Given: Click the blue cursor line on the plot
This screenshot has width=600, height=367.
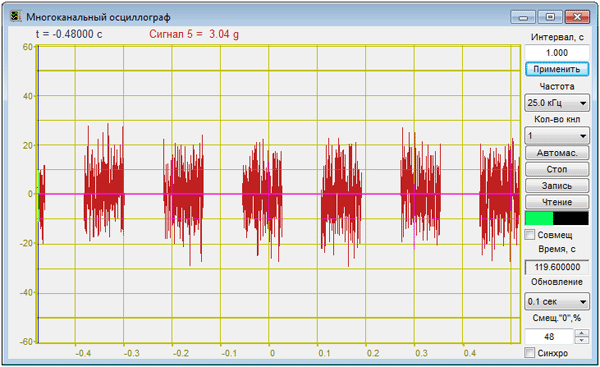Looking at the screenshot, I should point(38,194).
